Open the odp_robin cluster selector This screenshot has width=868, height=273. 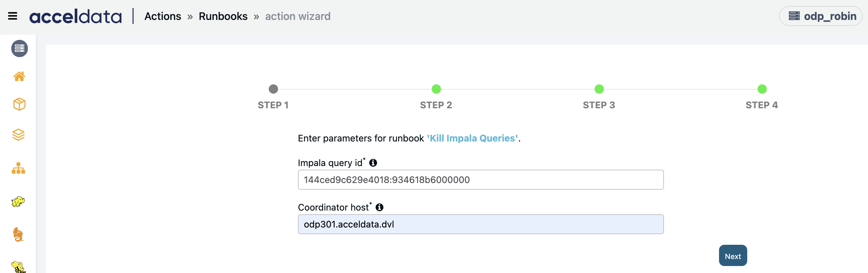(821, 16)
